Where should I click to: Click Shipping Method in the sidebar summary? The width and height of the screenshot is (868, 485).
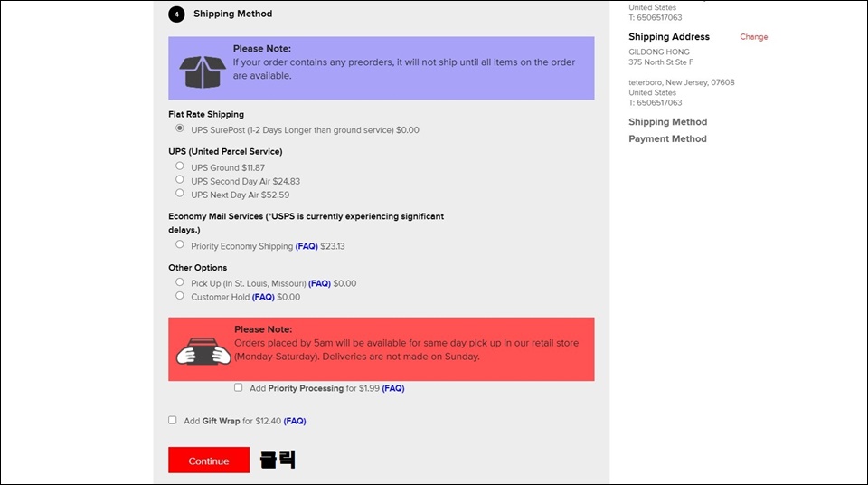click(x=667, y=122)
